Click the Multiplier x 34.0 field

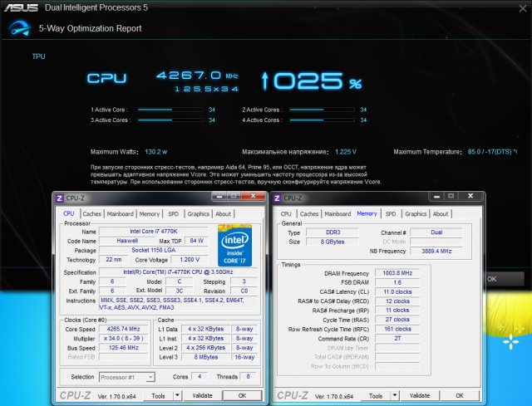[x=124, y=339]
